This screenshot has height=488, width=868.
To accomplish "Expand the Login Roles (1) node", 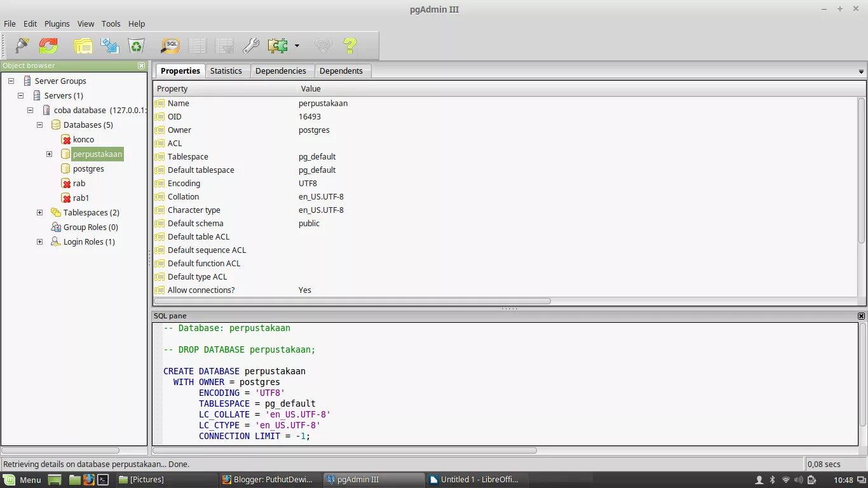I will pos(39,241).
